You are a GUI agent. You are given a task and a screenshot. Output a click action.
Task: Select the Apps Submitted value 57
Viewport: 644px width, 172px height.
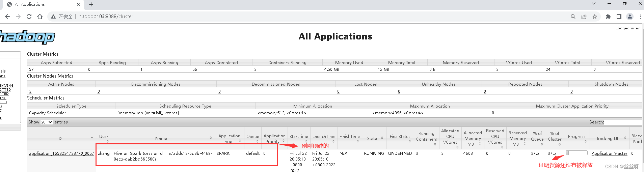click(31, 69)
